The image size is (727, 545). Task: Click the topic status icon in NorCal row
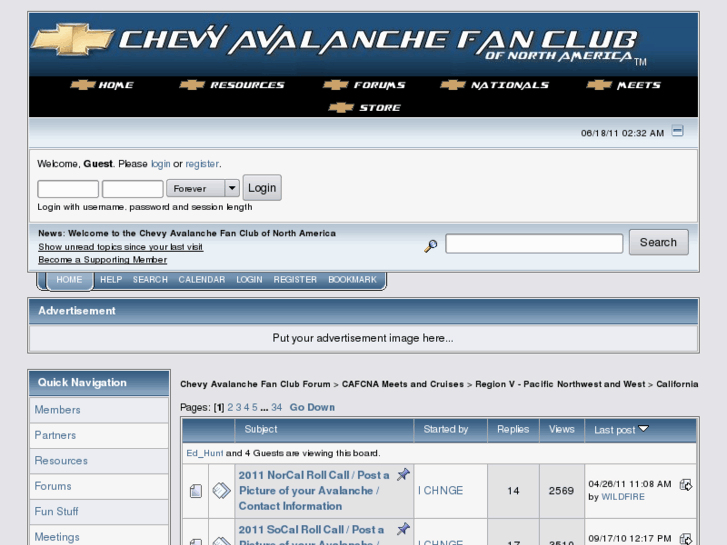pyautogui.click(x=196, y=491)
